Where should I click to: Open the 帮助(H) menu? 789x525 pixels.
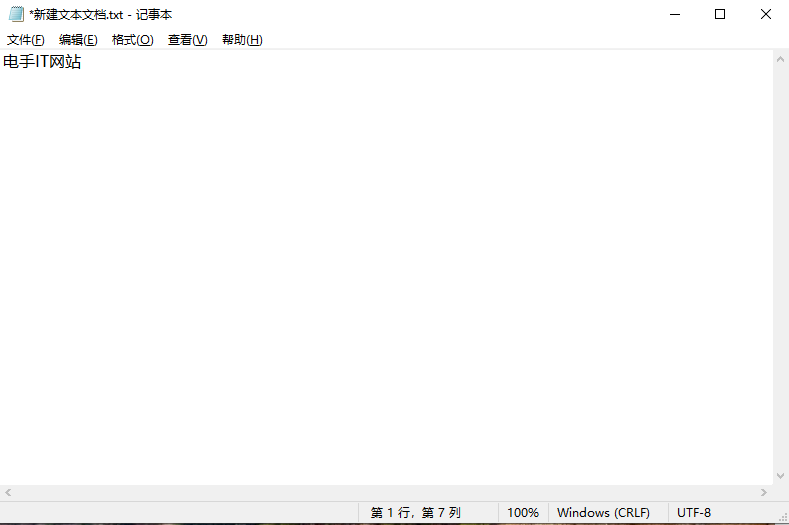242,40
